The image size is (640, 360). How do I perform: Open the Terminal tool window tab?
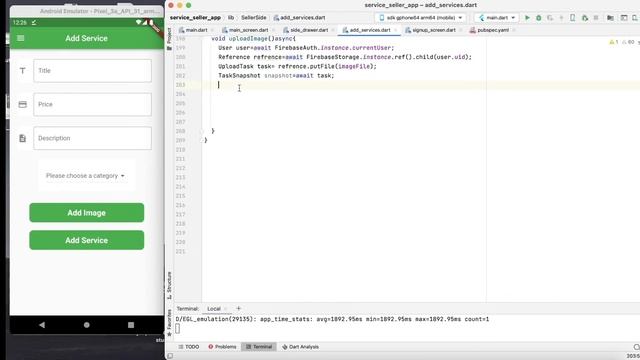[259, 347]
